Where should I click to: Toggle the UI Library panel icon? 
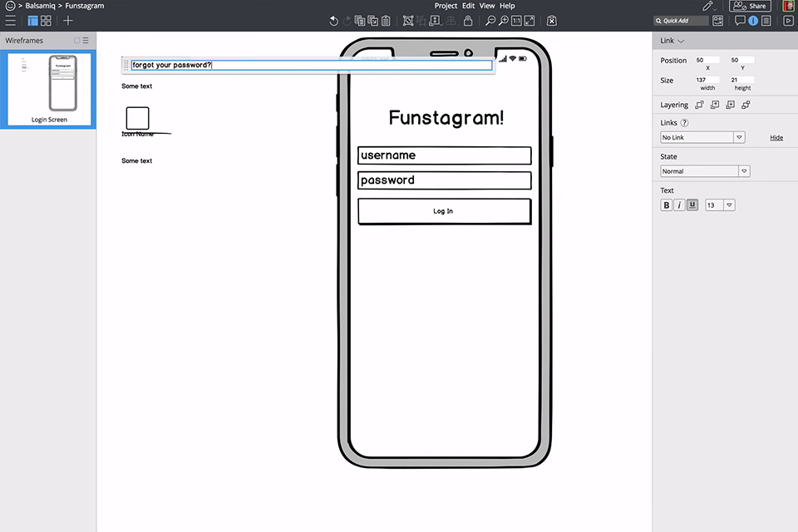(718, 21)
